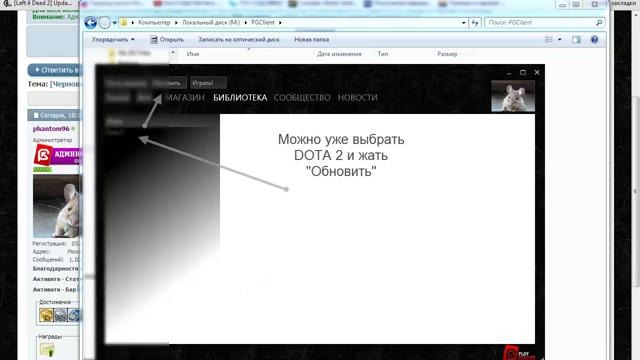Expand the arrow after the Компьютер breadcrumb

coord(176,22)
